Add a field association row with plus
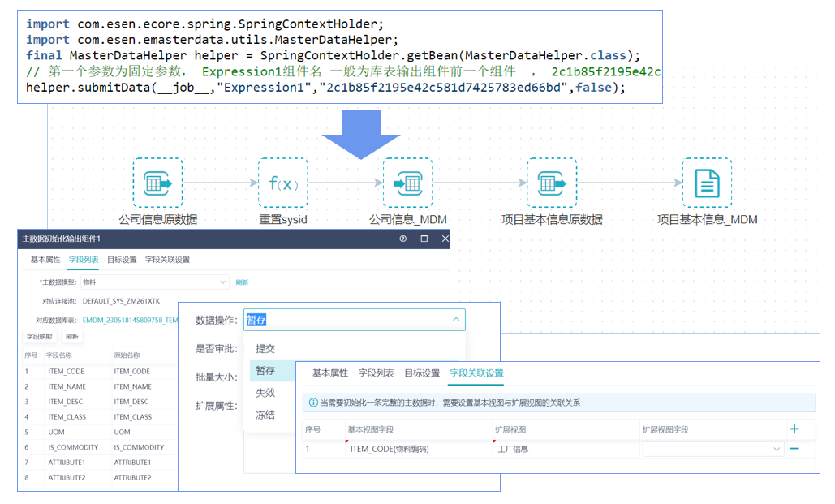835x504 pixels. (x=794, y=429)
